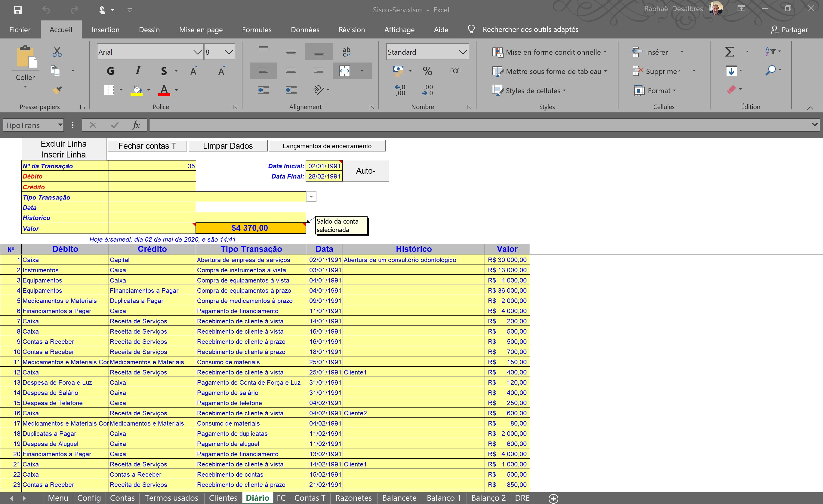Viewport: 823px width, 504px height.
Task: Click the accounting currency format icon
Action: pyautogui.click(x=398, y=70)
